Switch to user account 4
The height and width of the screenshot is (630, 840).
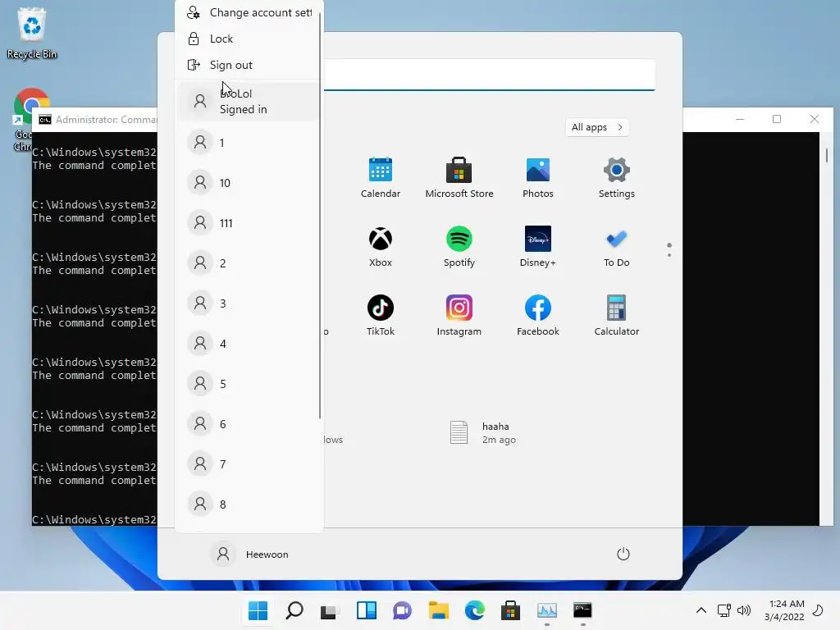pyautogui.click(x=249, y=344)
